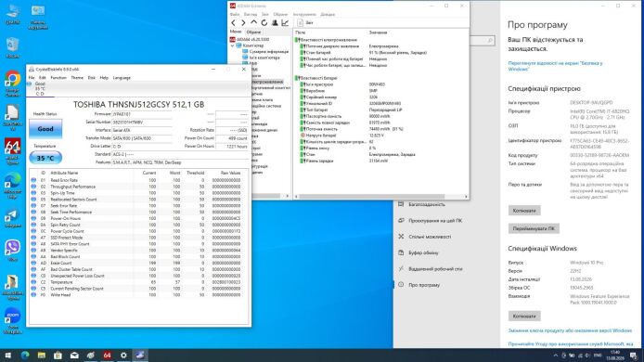Select Про програму in the Settings sidebar
This screenshot has width=644, height=362.
pyautogui.click(x=424, y=285)
